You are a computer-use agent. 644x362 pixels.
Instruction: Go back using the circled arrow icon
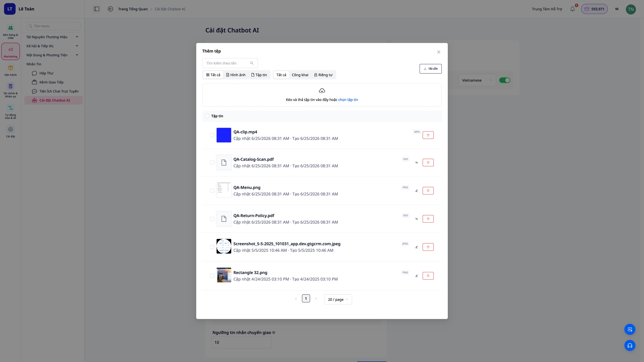(110, 9)
